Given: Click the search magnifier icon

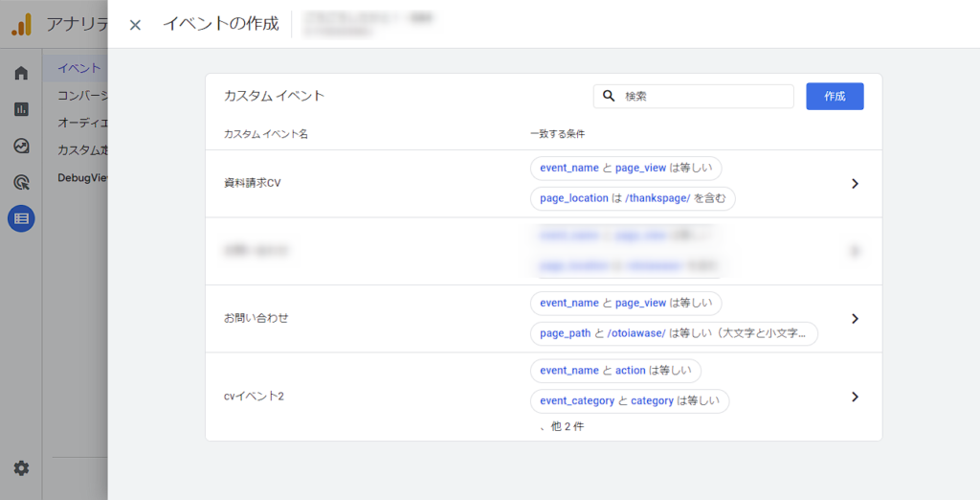Looking at the screenshot, I should 609,96.
